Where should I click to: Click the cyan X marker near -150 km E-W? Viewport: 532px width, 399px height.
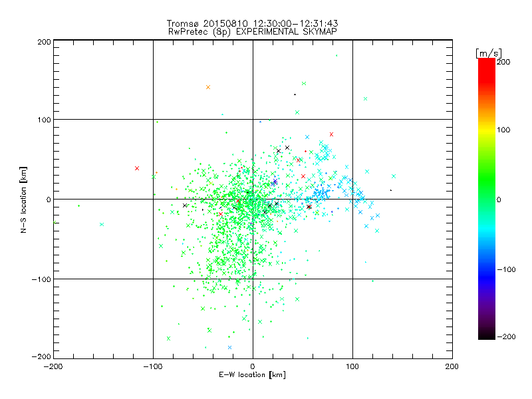[x=102, y=224]
